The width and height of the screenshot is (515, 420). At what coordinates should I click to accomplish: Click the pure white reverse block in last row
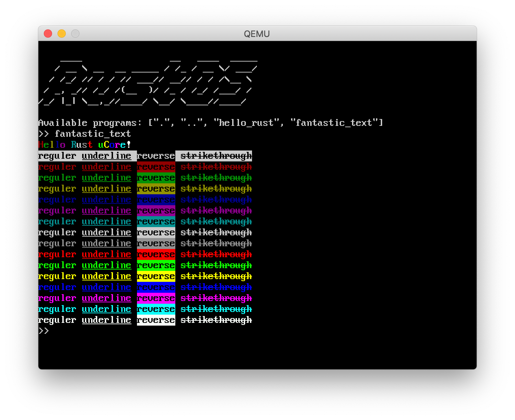(156, 320)
